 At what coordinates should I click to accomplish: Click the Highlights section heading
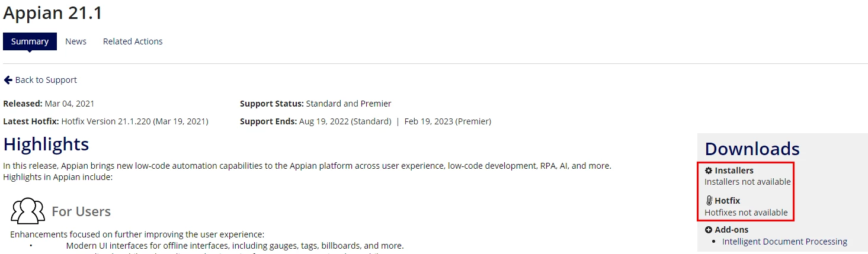tap(46, 144)
